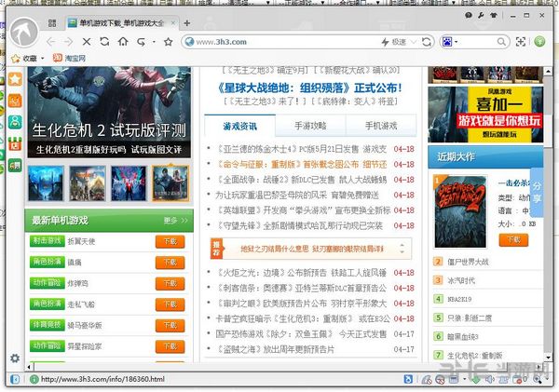
Task: Open 更多 in 最新单机游戏 header
Action: [x=176, y=221]
